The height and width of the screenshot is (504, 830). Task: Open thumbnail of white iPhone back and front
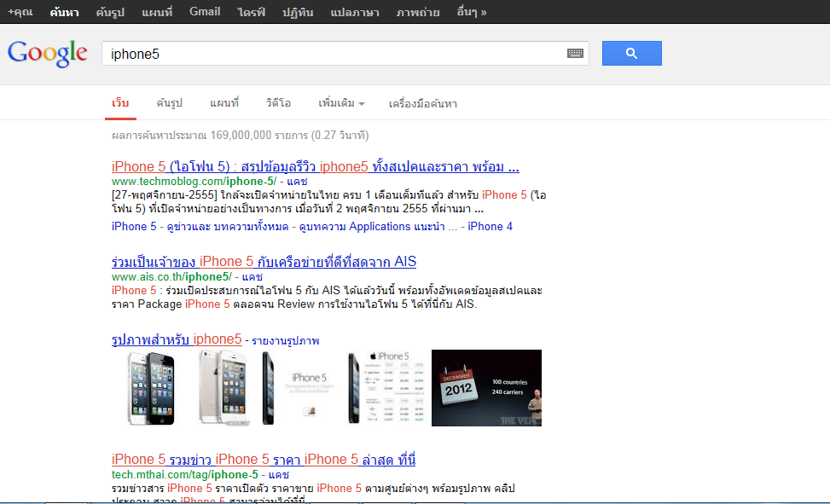[x=224, y=388]
